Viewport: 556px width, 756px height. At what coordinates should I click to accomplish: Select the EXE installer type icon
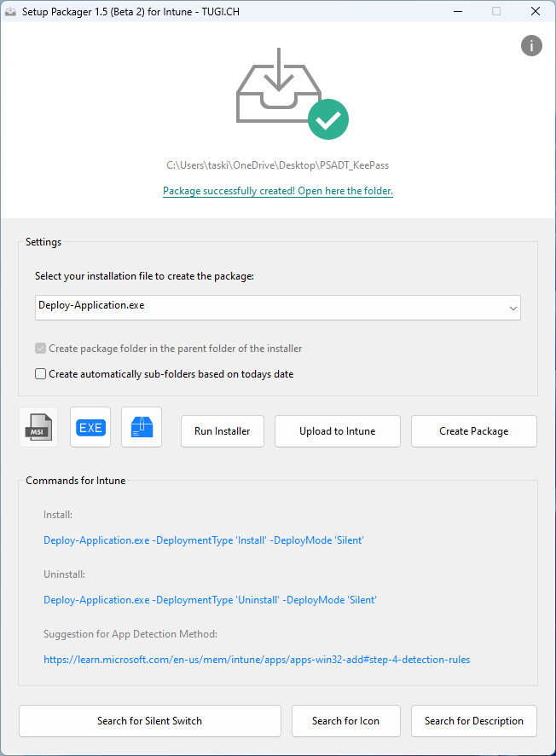(90, 427)
